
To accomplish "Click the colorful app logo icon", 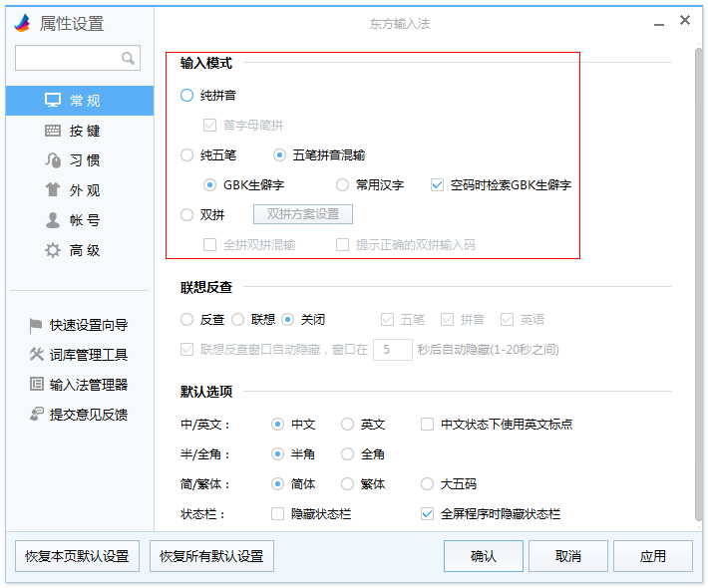I will (x=22, y=23).
